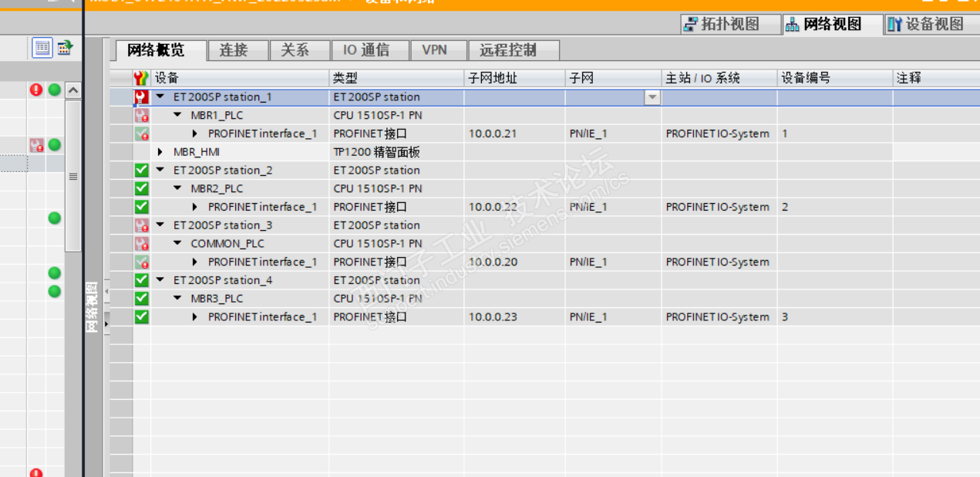Sort by the 子网地址 column header

tap(514, 78)
